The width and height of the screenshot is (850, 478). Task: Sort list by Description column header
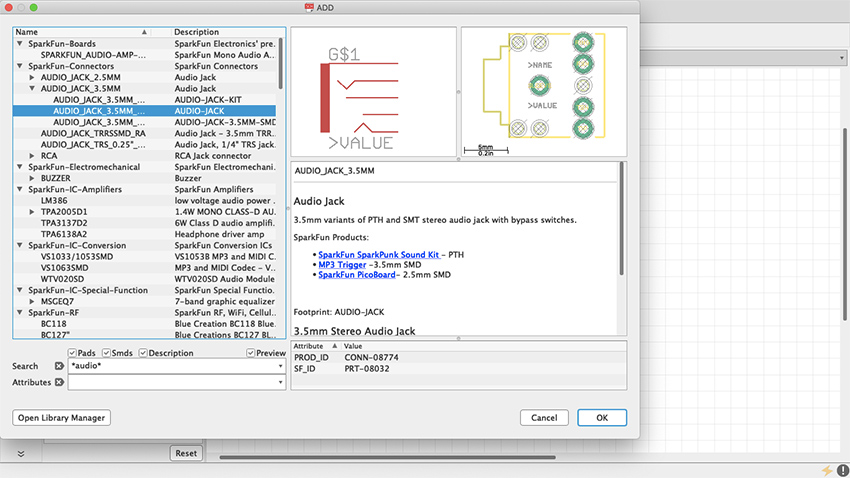(x=225, y=32)
